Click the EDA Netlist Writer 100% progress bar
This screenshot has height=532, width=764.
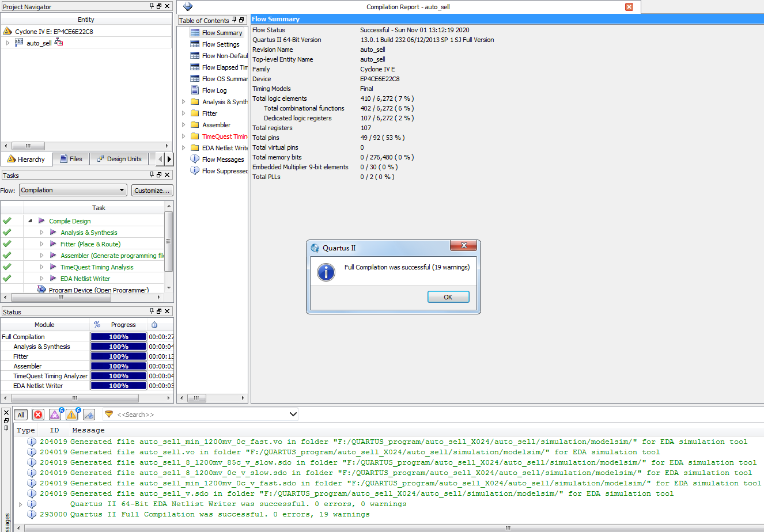click(119, 386)
